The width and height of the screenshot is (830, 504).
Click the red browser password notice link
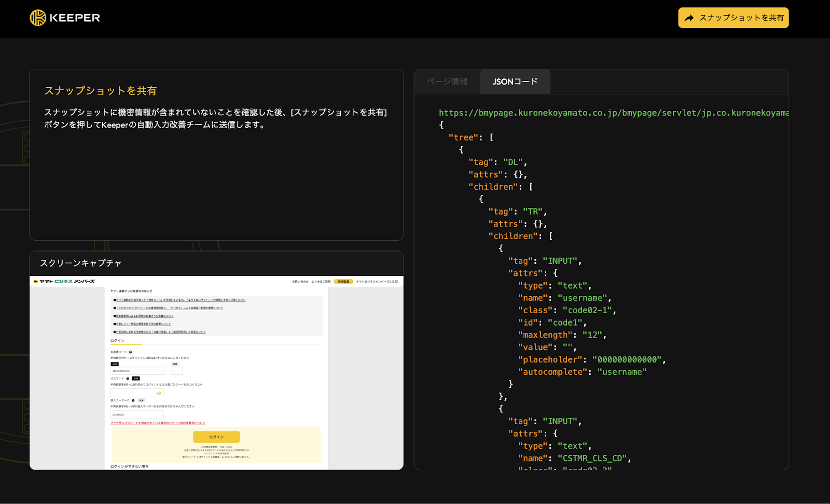[158, 423]
